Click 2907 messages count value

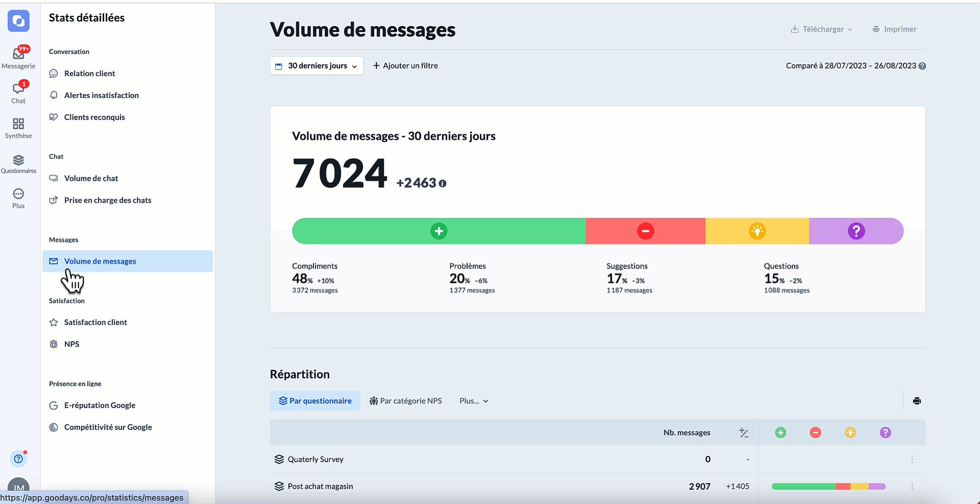[699, 487]
